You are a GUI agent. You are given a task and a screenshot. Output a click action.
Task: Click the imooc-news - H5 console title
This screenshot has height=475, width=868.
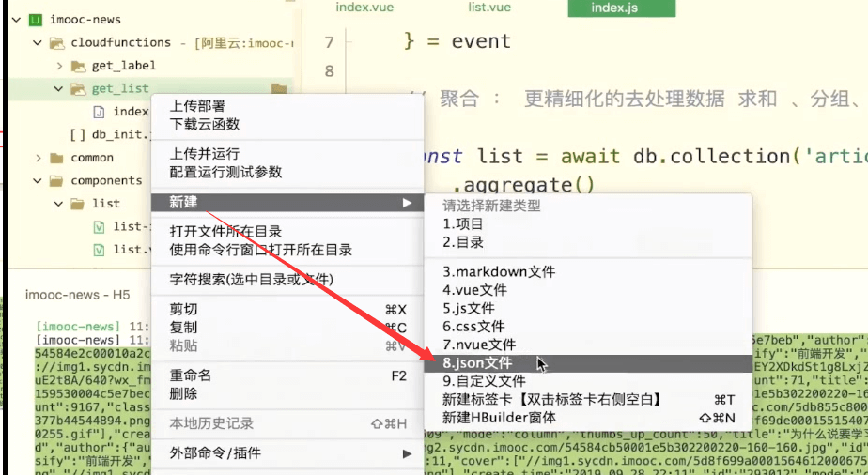pos(77,295)
